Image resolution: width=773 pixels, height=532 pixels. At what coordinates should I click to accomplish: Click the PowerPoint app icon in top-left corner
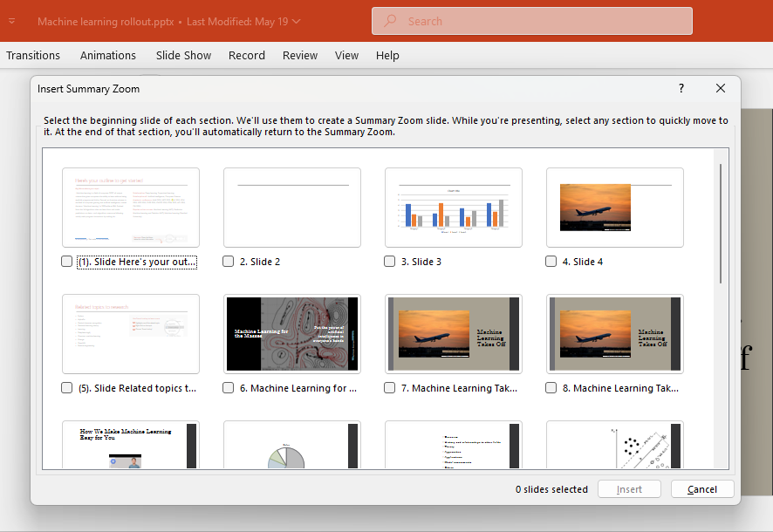(12, 20)
